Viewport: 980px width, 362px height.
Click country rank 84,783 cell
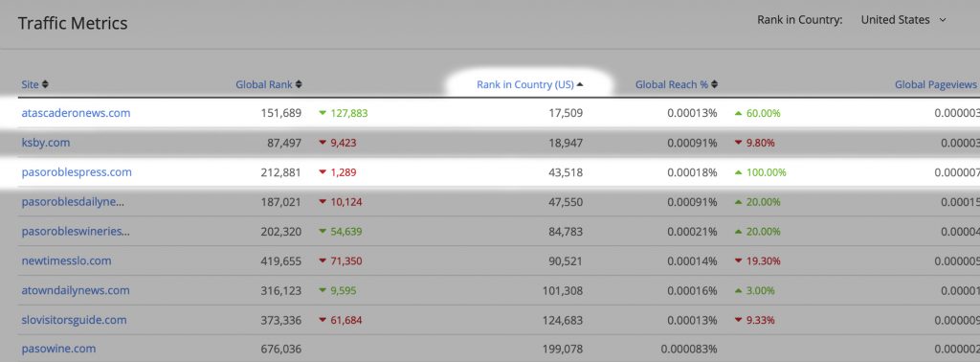click(x=565, y=232)
